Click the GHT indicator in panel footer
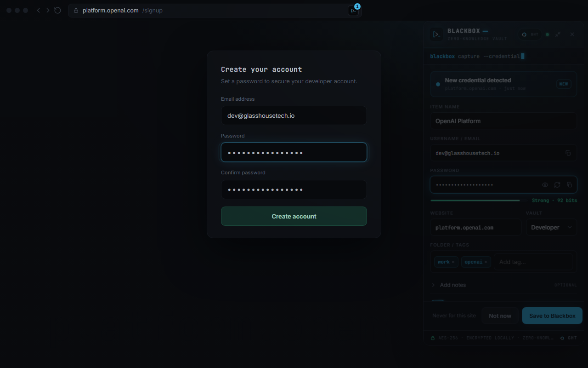The image size is (588, 368). [569, 338]
